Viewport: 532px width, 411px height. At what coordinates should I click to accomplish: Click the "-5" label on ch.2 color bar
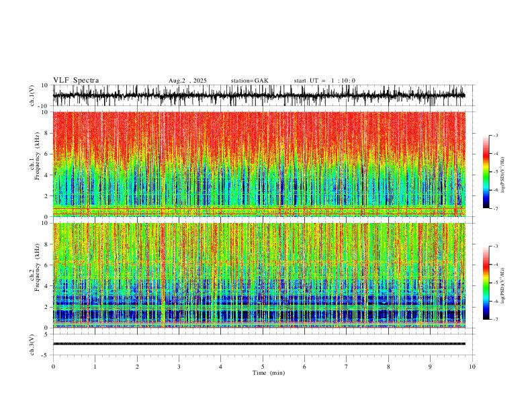(495, 283)
